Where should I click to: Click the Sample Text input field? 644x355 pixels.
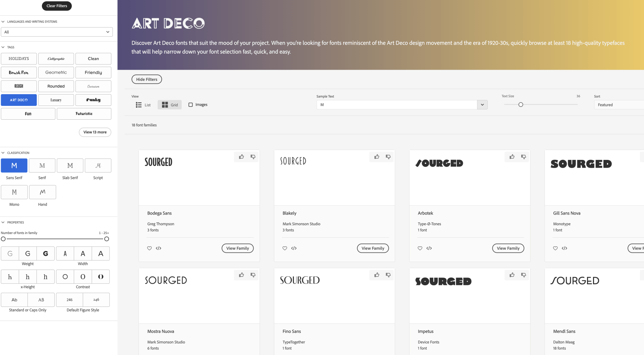click(397, 105)
